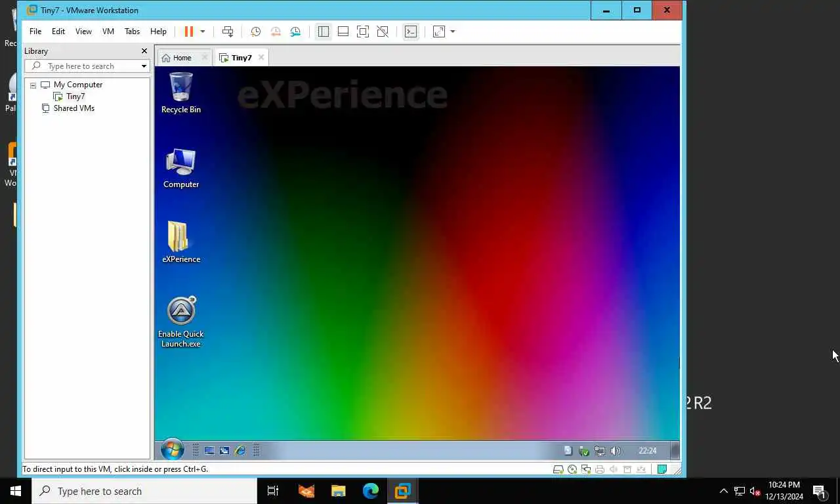Screen dimensions: 840x504
Task: Click the printer device status icon
Action: tap(599, 469)
